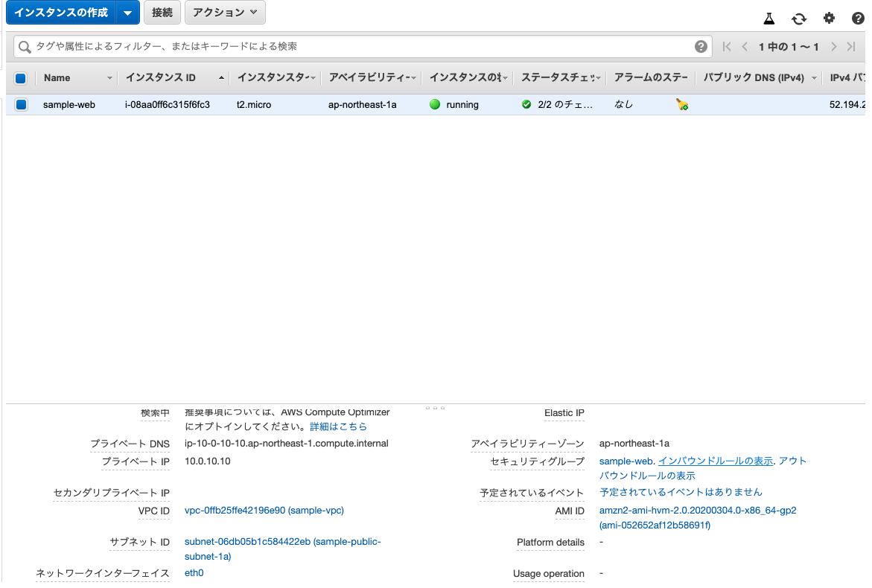Click the help icon in search bar
872x588 pixels.
click(x=701, y=47)
